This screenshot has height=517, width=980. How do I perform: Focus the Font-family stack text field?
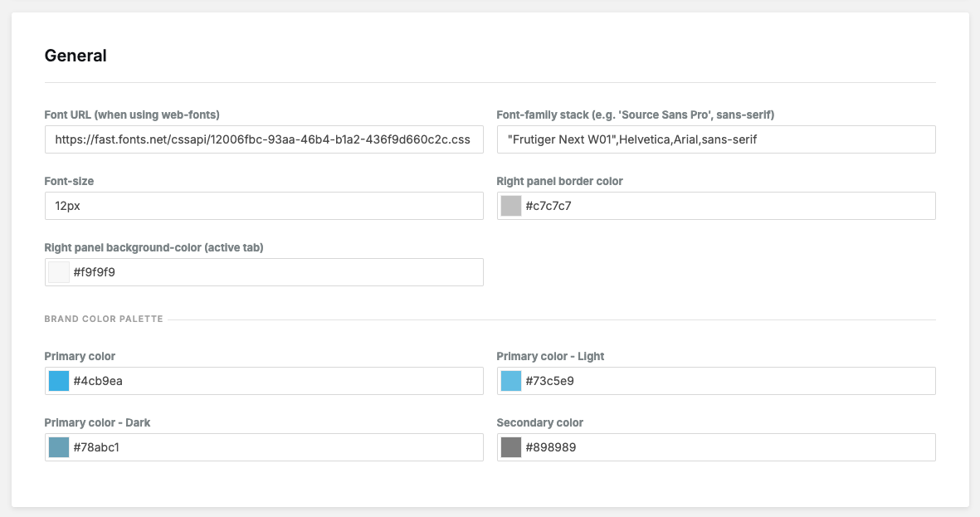[x=715, y=139]
